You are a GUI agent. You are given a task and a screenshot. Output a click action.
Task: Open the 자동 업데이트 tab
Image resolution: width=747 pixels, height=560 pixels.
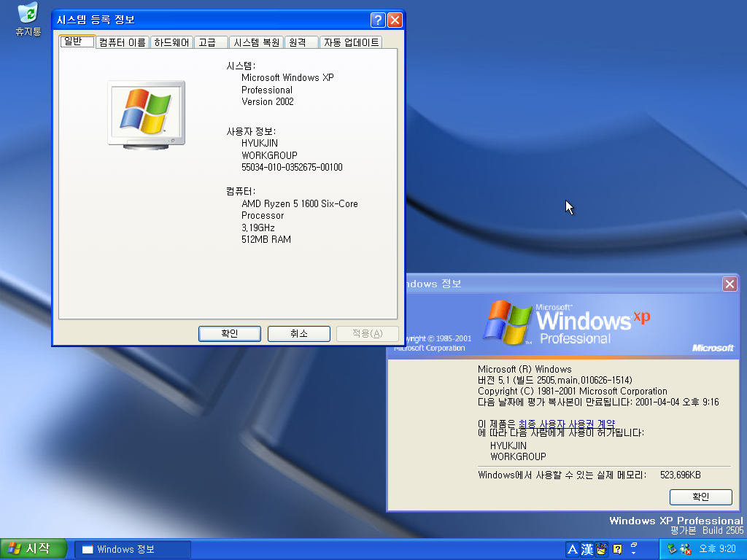pyautogui.click(x=351, y=42)
